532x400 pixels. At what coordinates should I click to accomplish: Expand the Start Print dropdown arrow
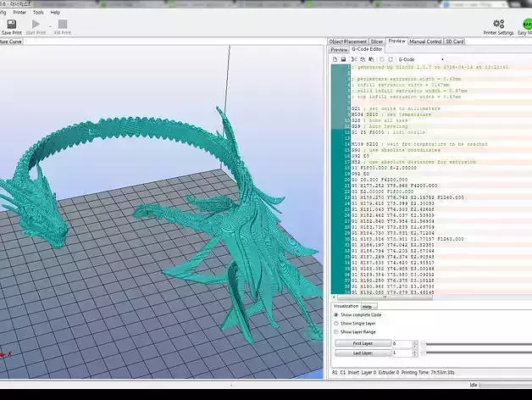50,25
